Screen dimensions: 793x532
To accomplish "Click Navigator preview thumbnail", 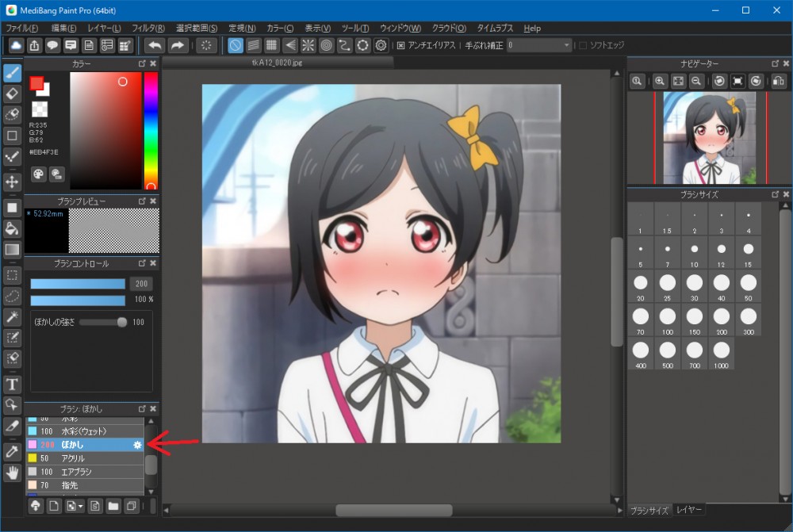I will (710, 137).
